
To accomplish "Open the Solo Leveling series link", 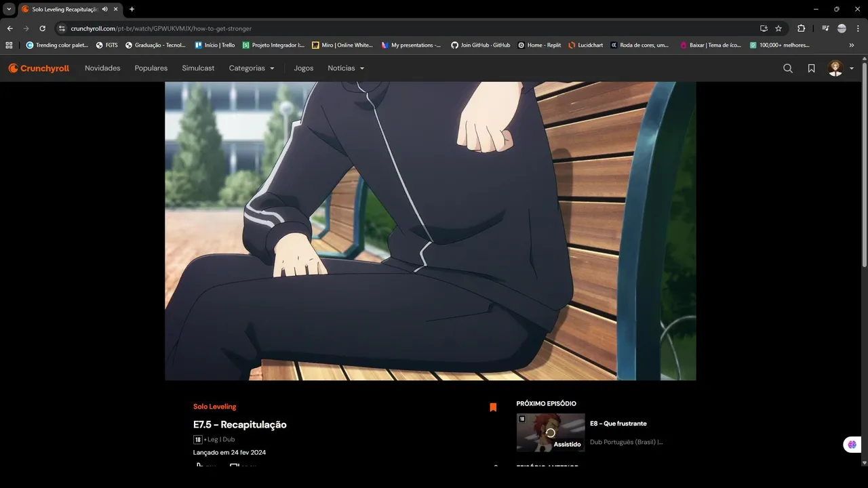I will [x=215, y=407].
